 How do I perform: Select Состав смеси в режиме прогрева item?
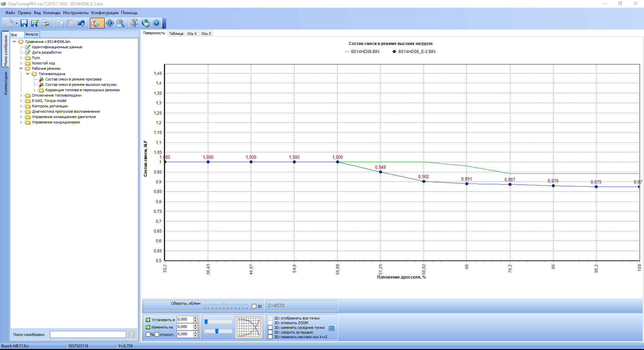(x=73, y=79)
